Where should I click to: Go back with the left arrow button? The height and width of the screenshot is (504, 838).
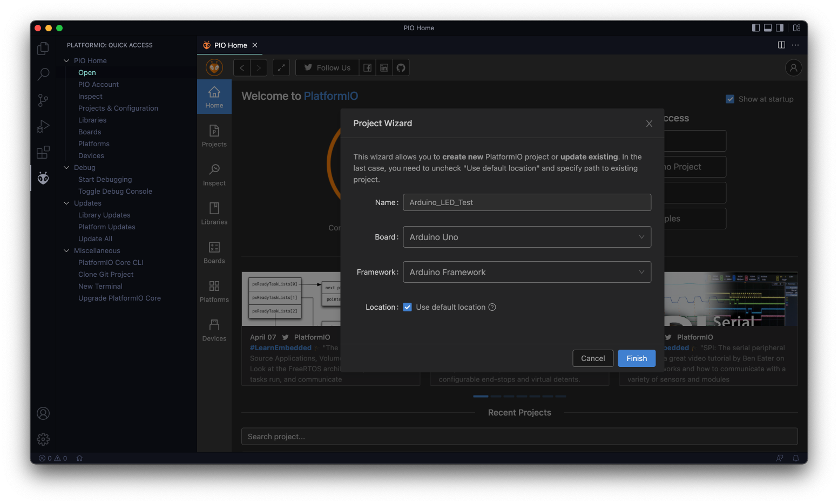242,67
